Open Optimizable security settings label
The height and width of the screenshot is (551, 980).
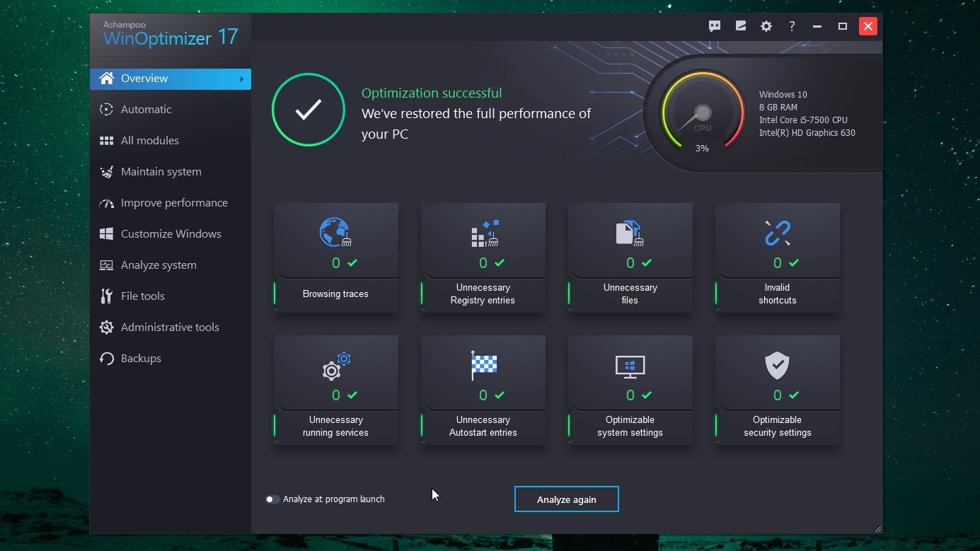(x=777, y=427)
